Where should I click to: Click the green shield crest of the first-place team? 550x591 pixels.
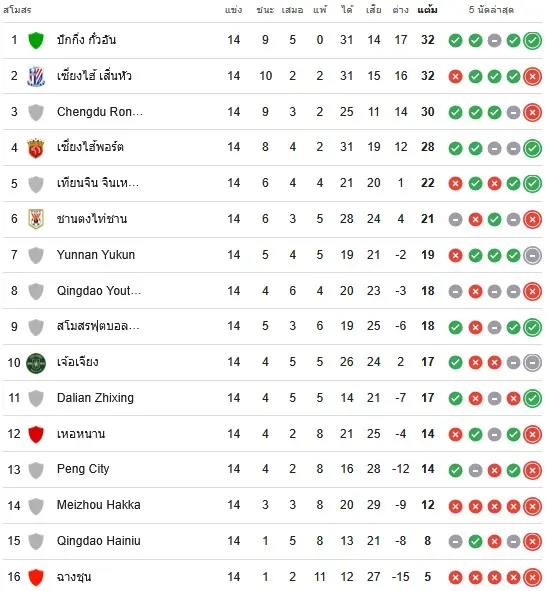tap(36, 40)
